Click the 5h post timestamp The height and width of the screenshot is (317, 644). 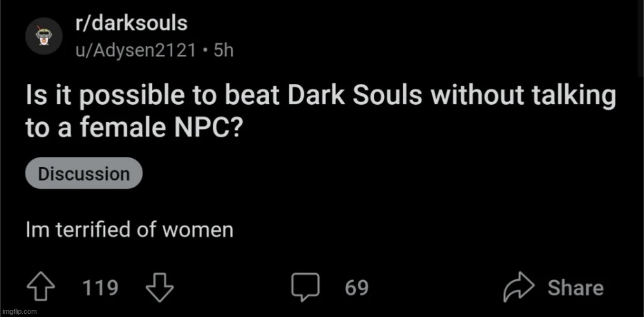coord(224,50)
